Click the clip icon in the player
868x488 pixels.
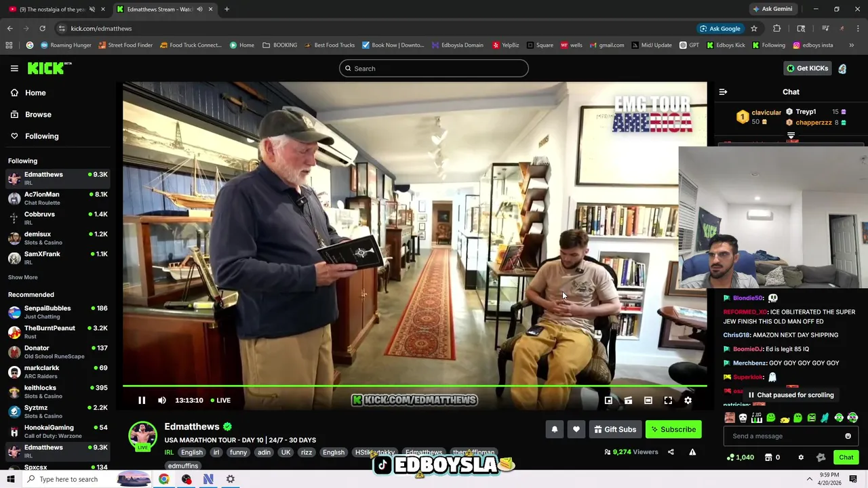coord(629,401)
